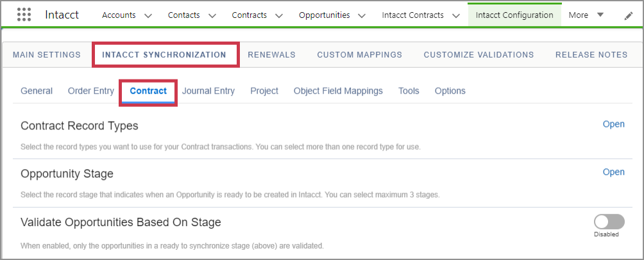
Task: Switch to Main Settings tab
Action: (x=47, y=54)
